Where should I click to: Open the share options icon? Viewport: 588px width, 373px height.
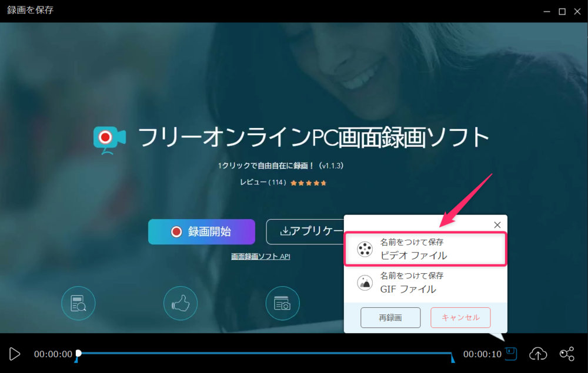click(x=567, y=354)
